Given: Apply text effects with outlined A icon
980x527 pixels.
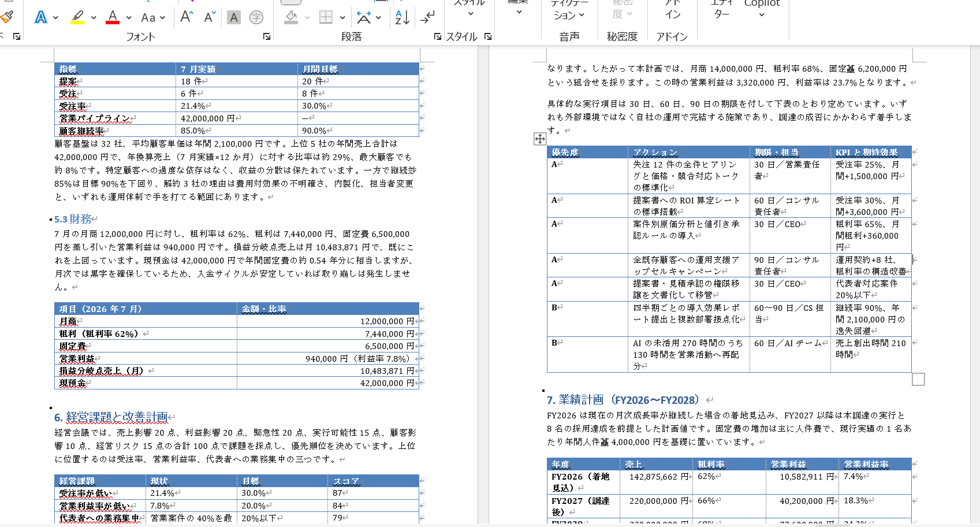Looking at the screenshot, I should 40,17.
